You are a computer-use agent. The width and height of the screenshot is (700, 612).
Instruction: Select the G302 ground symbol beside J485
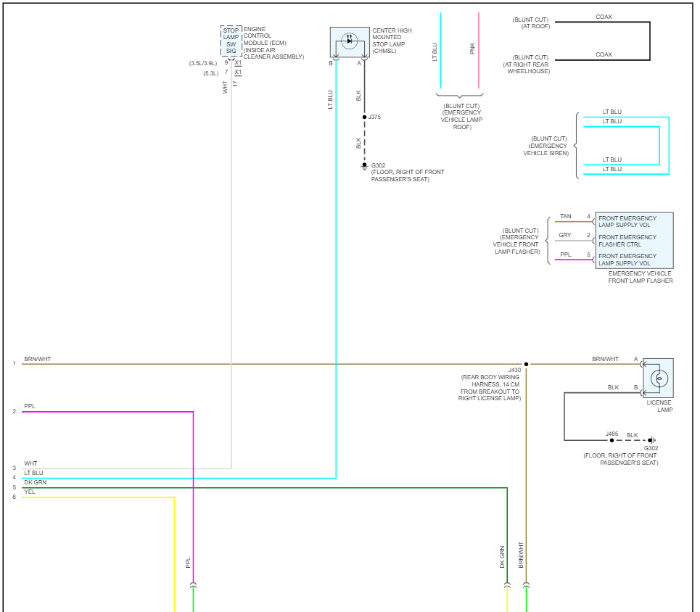651,440
